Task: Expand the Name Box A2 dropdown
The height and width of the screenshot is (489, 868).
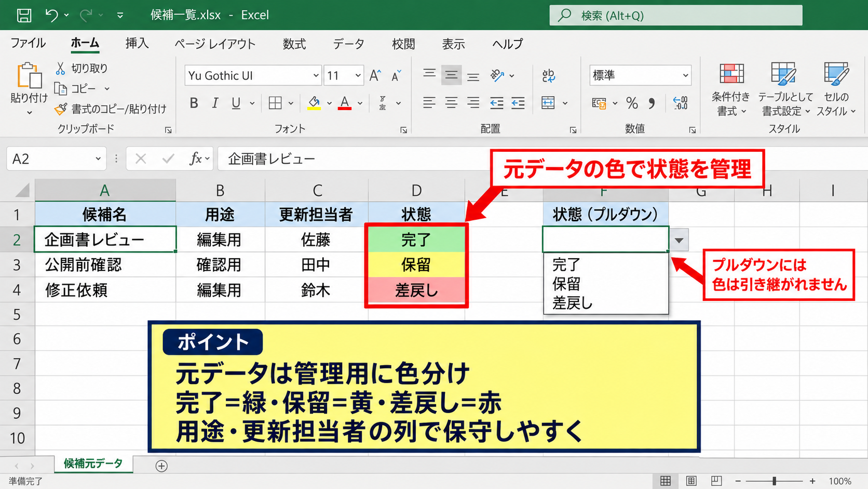Action: [x=98, y=159]
